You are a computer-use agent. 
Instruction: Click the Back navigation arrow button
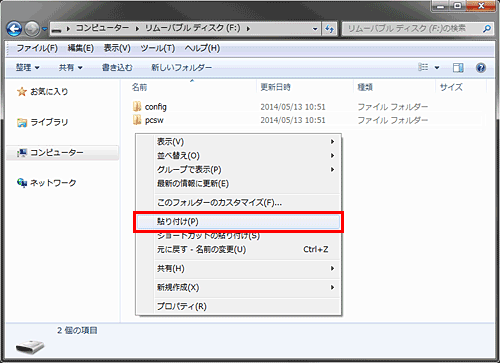[14, 29]
